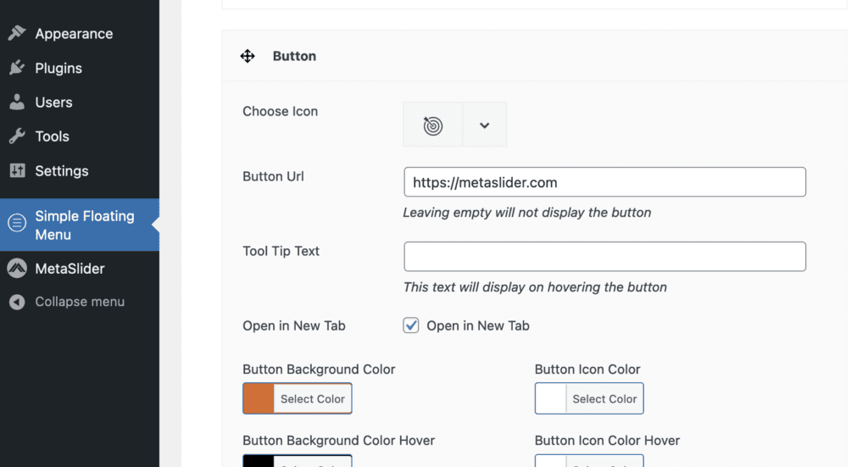
Task: Click the Settings sliders icon
Action: [16, 170]
